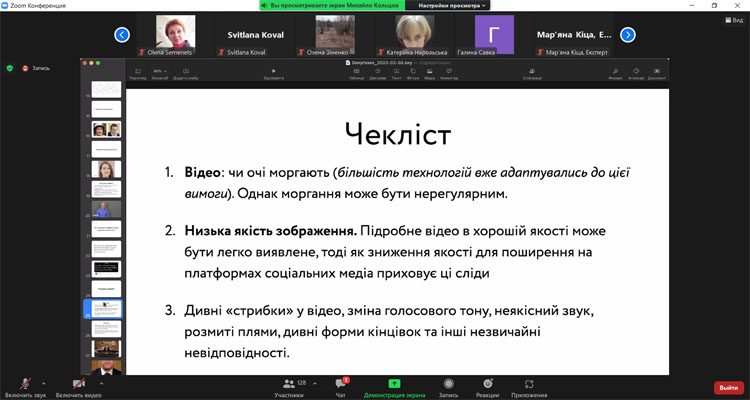Expand video options arrow next to Включить видео
The image size is (750, 400).
coord(101,383)
